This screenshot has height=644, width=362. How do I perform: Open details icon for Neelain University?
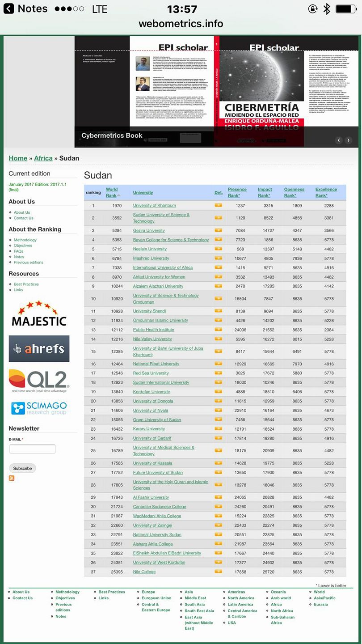218,249
